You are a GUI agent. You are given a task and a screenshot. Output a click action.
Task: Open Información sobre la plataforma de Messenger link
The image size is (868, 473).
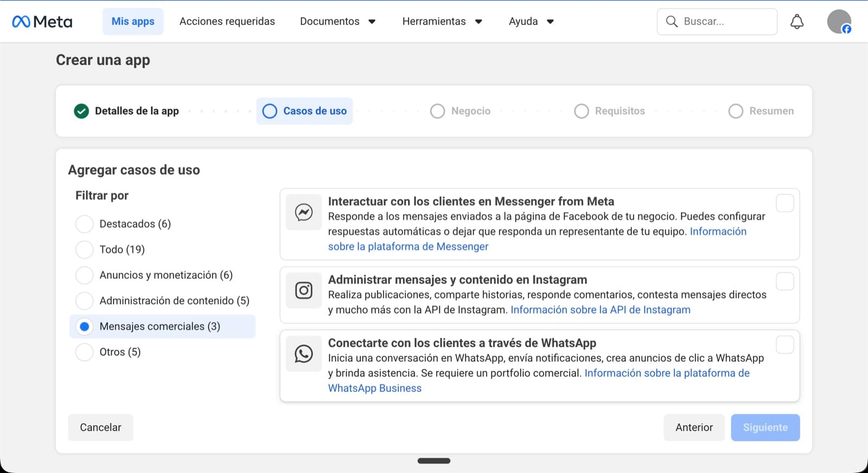tap(409, 247)
